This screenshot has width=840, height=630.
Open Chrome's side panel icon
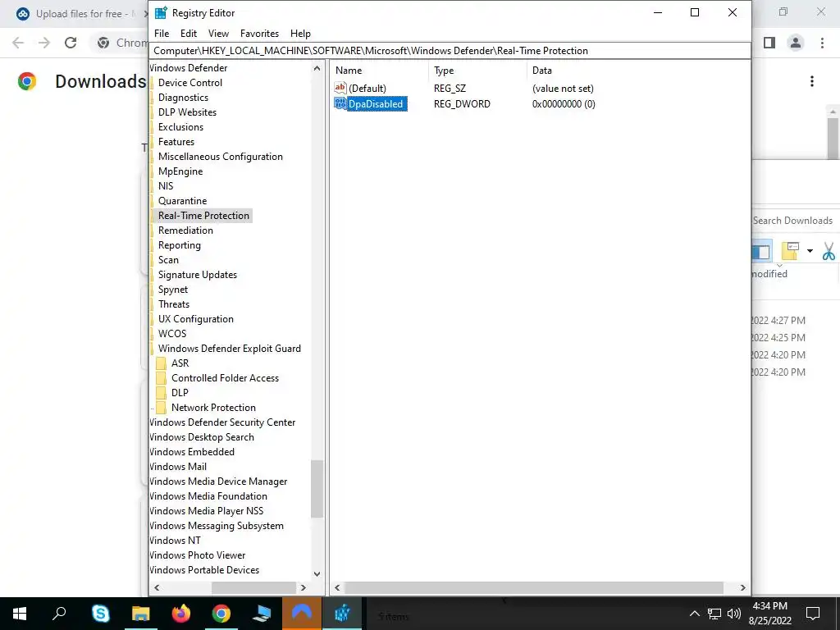tap(769, 43)
